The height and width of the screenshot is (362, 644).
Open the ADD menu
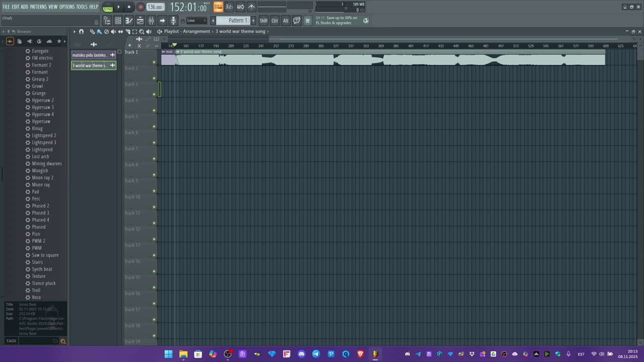pyautogui.click(x=25, y=7)
